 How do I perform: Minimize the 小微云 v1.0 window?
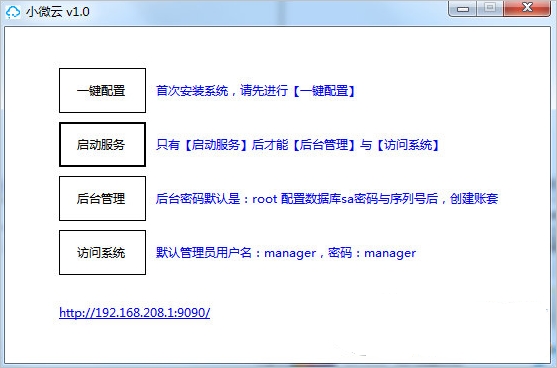point(463,9)
